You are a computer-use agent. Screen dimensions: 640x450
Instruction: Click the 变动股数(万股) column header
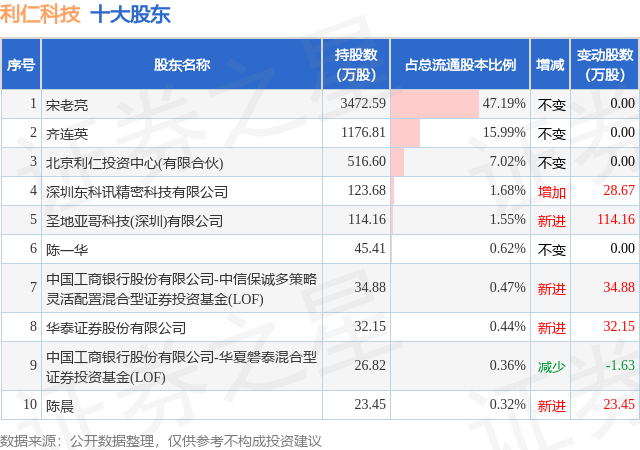point(606,65)
